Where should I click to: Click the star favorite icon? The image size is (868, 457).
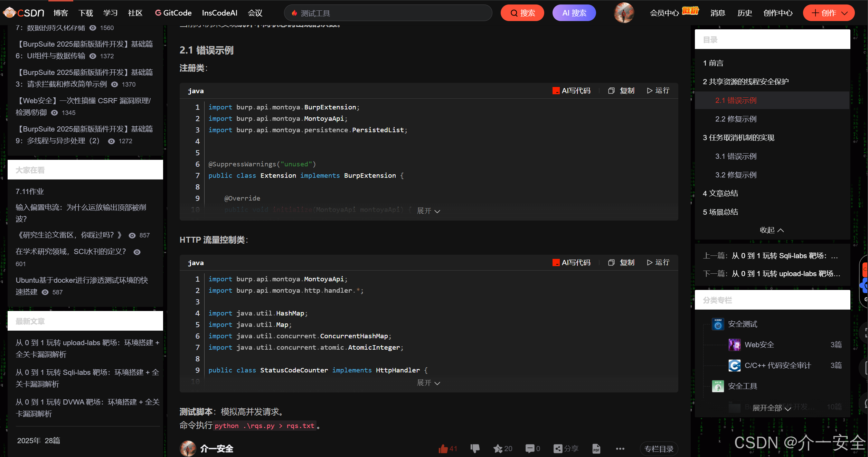[498, 448]
